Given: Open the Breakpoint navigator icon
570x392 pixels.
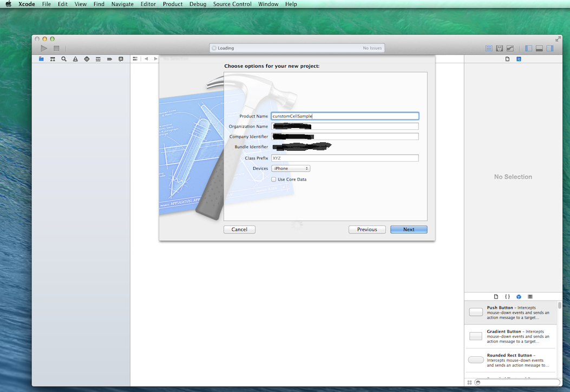Looking at the screenshot, I should point(109,59).
